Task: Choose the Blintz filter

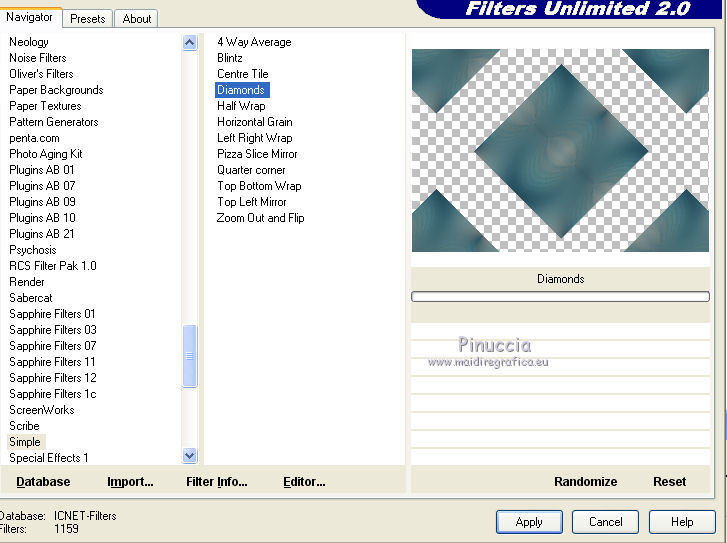Action: [230, 58]
